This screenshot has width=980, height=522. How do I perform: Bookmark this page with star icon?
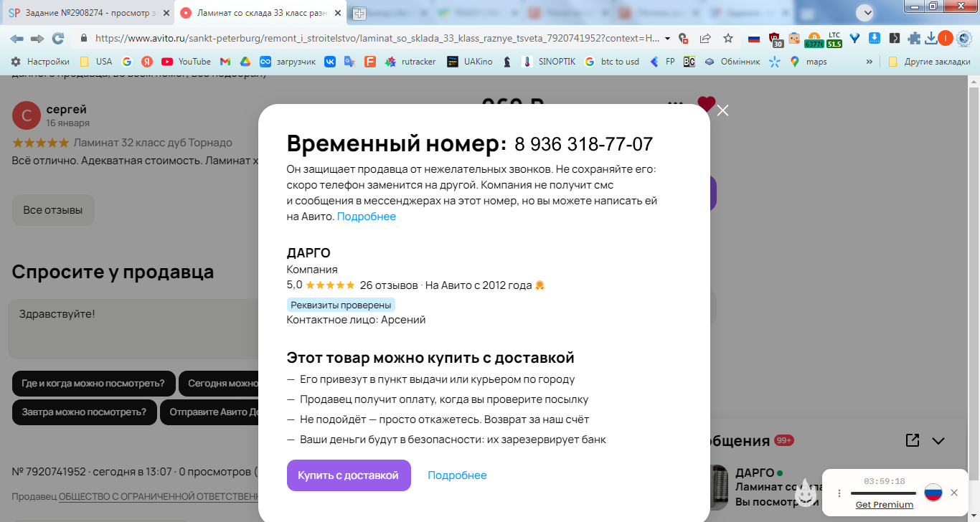[x=728, y=38]
